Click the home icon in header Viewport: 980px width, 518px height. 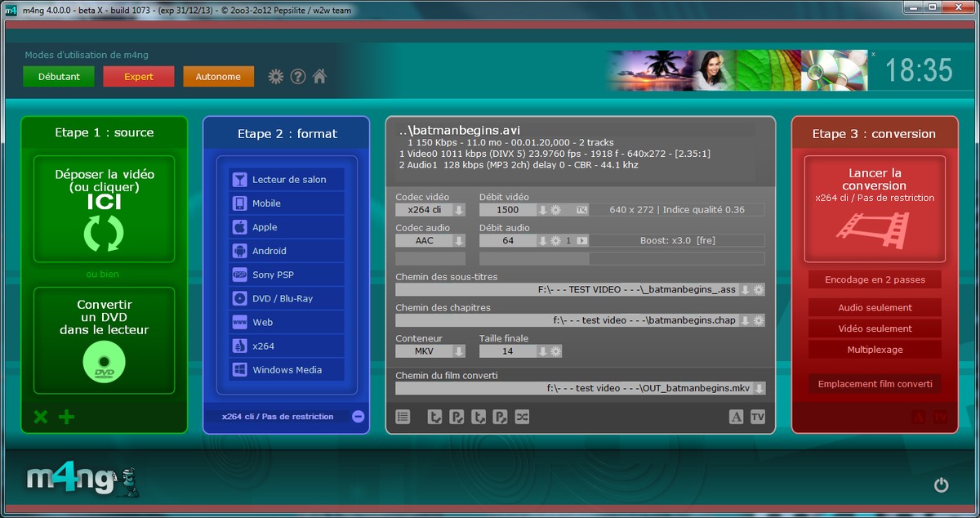(x=319, y=76)
